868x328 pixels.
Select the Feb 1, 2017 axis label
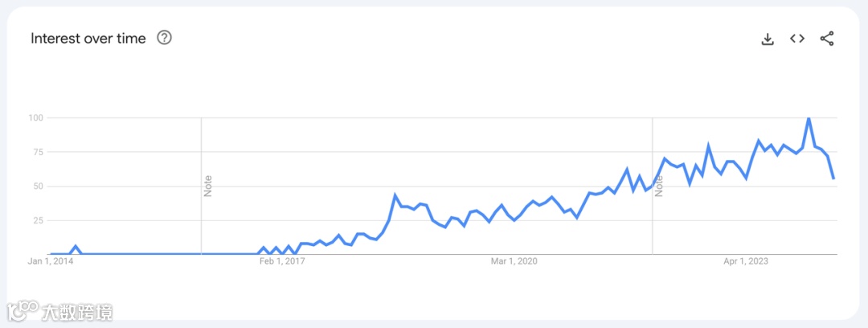[282, 261]
